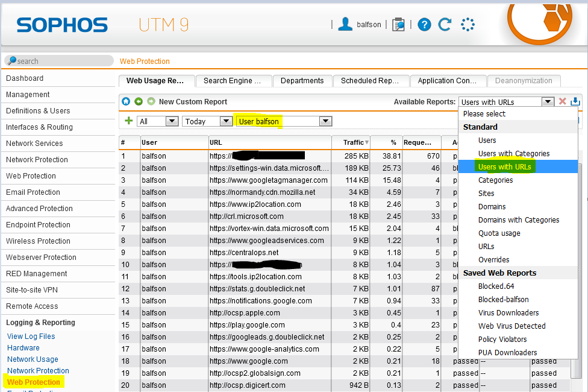588x392 pixels.
Task: Switch to the Web Usage Report tab
Action: pyautogui.click(x=157, y=81)
